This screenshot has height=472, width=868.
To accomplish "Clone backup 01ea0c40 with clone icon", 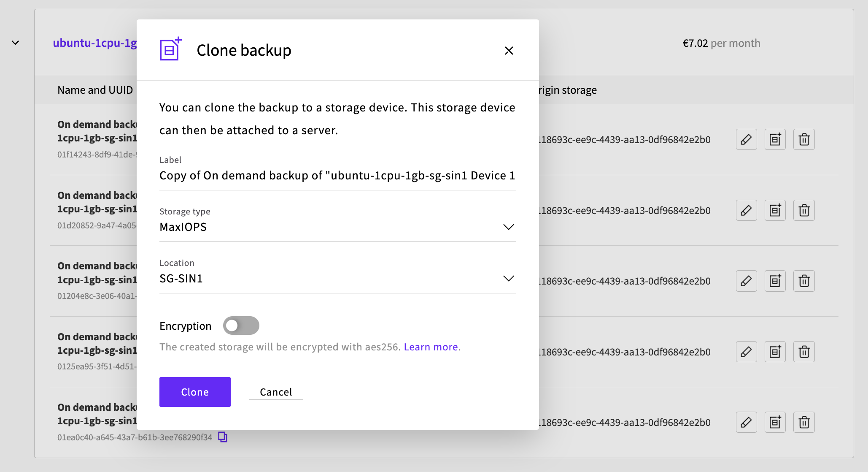I will [x=775, y=422].
